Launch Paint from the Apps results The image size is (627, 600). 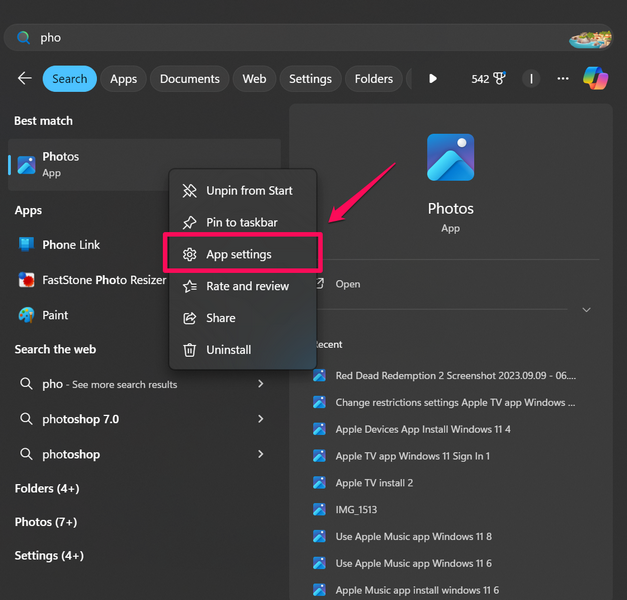click(x=55, y=315)
